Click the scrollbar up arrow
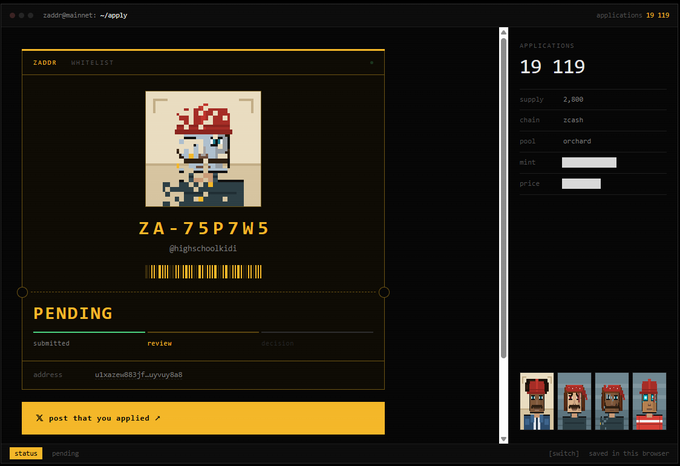Image resolution: width=680 pixels, height=466 pixels. click(x=503, y=32)
